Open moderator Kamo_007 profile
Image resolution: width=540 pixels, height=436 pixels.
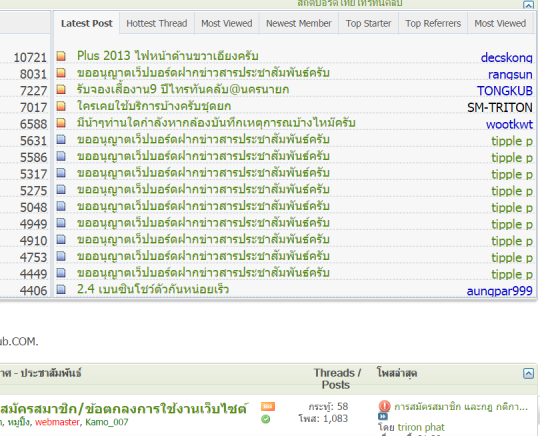pyautogui.click(x=107, y=422)
